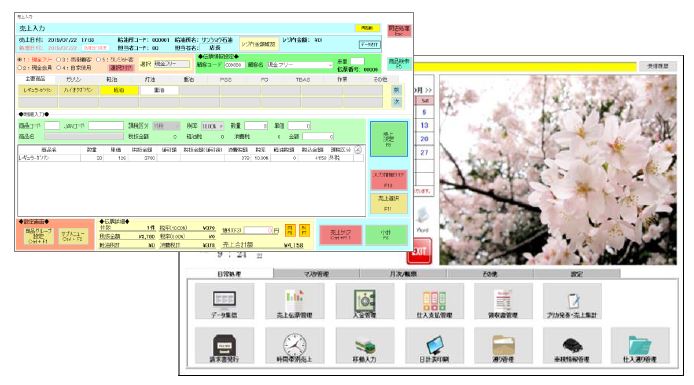Click the teal 商品検索 F5 button
The width and height of the screenshot is (694, 385).
tap(399, 64)
